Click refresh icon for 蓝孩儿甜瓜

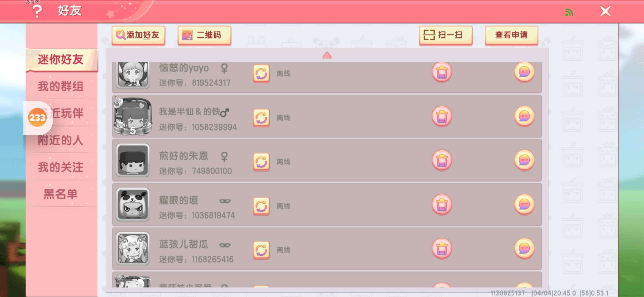point(261,250)
